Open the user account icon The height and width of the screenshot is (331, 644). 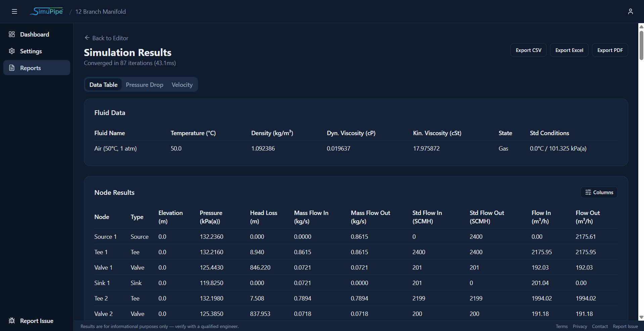pyautogui.click(x=630, y=11)
